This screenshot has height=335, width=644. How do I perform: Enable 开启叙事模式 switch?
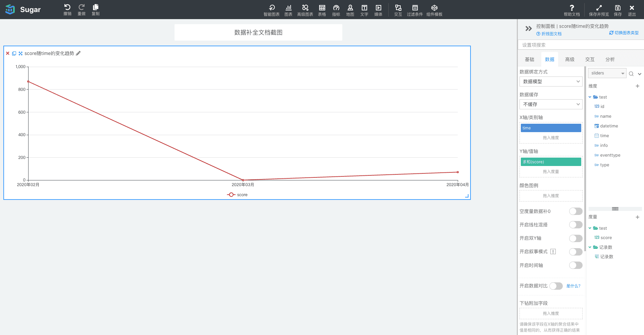(576, 252)
